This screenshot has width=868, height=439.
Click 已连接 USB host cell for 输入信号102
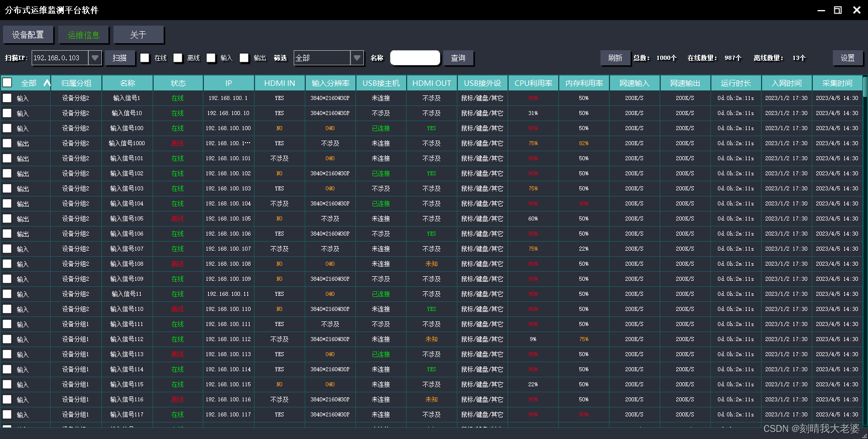point(381,173)
